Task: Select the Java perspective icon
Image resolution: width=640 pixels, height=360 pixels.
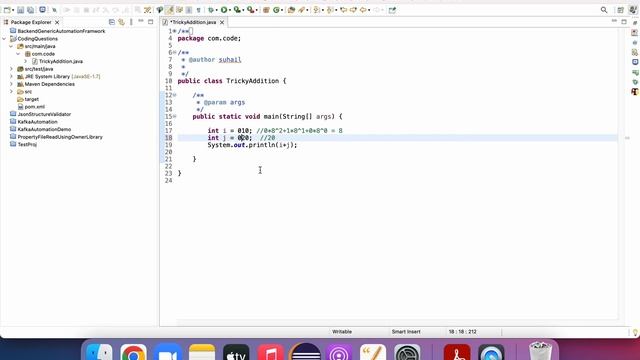Action: click(x=633, y=10)
